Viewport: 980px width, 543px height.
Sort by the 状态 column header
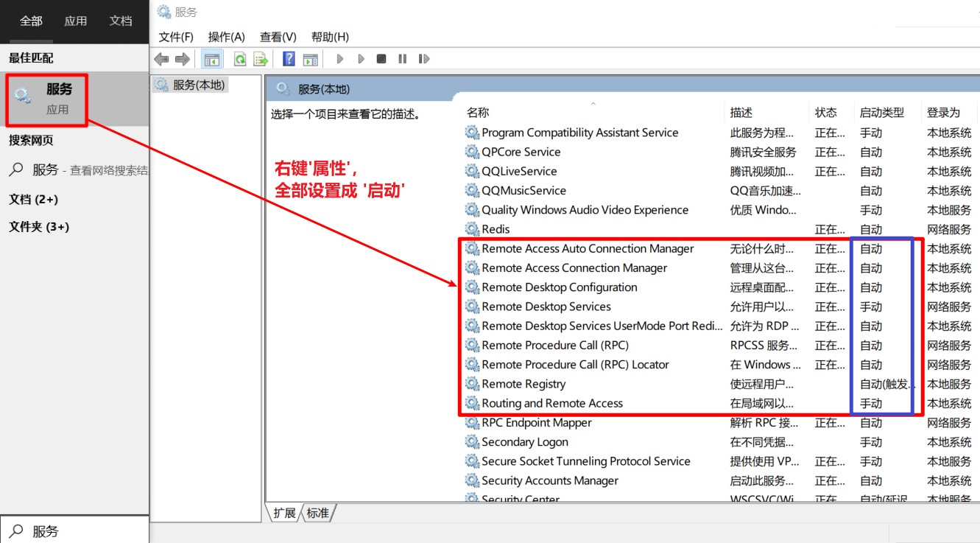[x=826, y=113]
